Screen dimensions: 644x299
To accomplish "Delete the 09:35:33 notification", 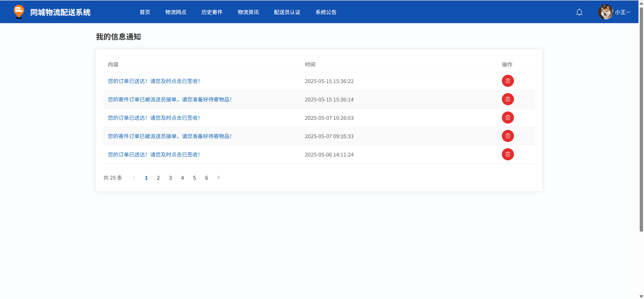I will [508, 136].
